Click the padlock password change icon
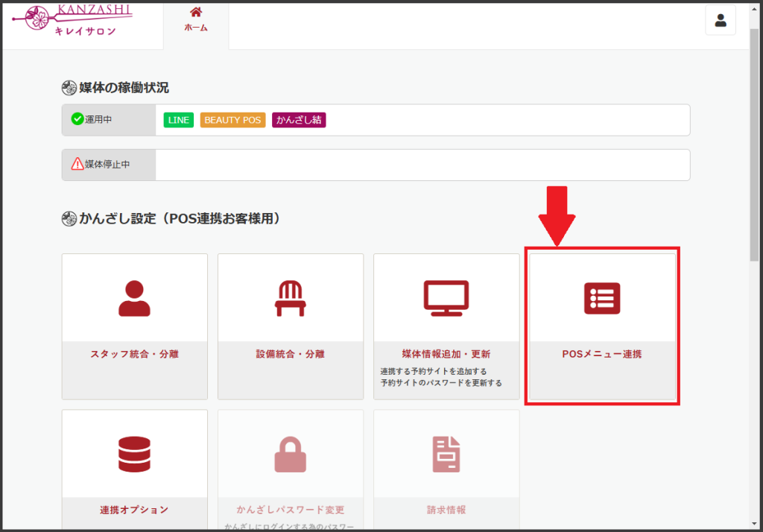 [291, 454]
